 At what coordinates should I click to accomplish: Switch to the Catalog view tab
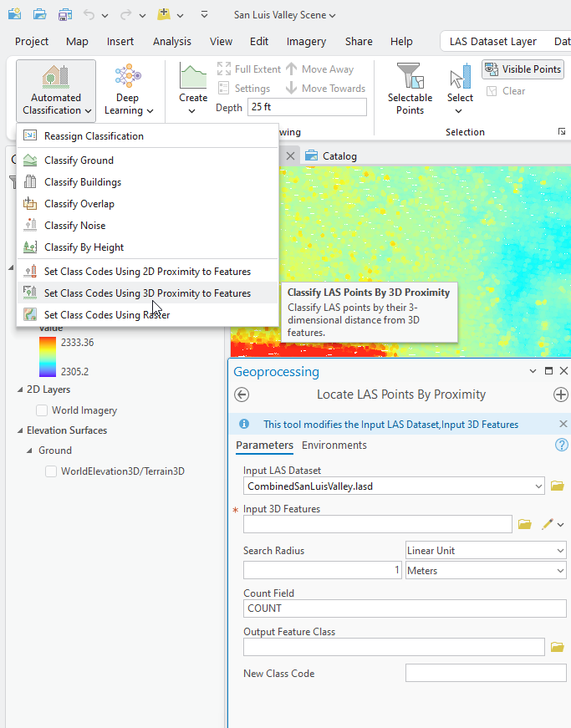click(331, 156)
